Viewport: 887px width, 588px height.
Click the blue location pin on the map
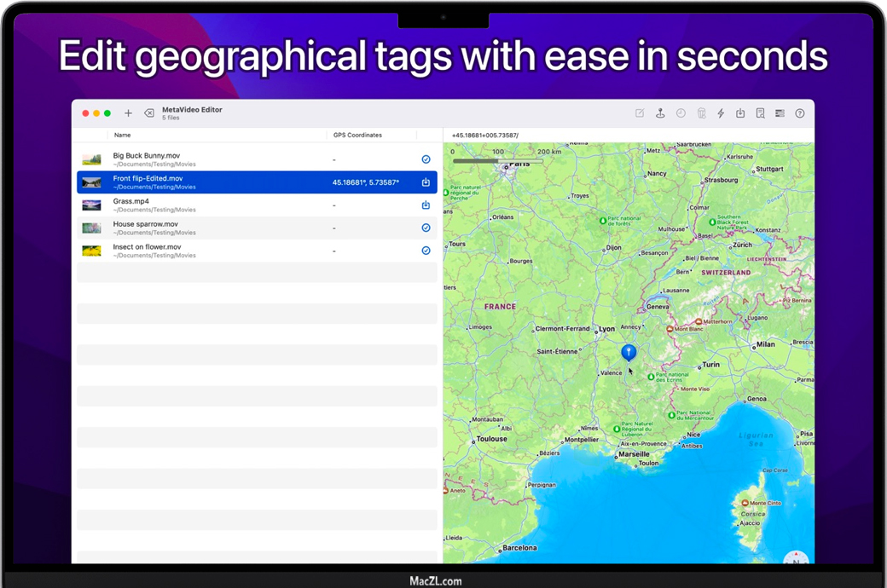pos(629,351)
